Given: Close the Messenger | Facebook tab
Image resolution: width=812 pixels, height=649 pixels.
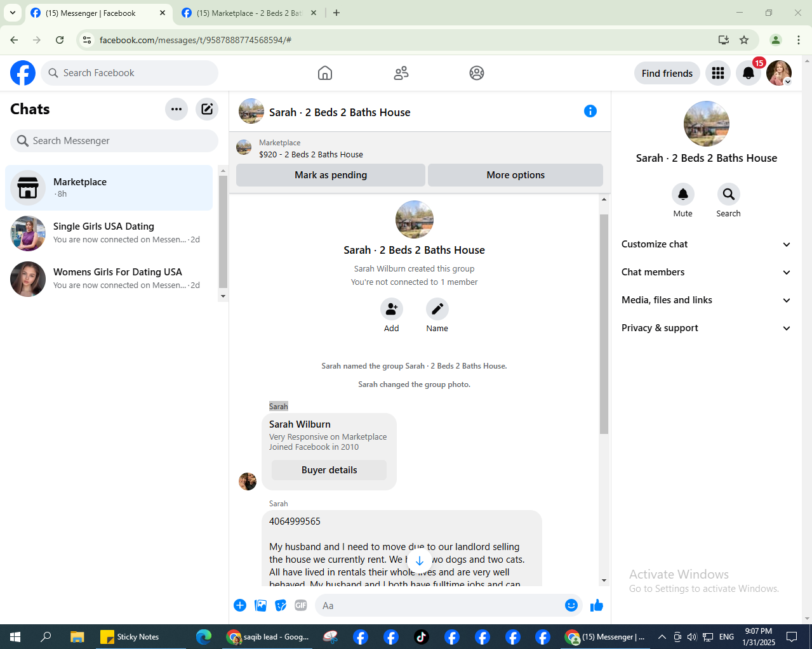Looking at the screenshot, I should pyautogui.click(x=163, y=13).
